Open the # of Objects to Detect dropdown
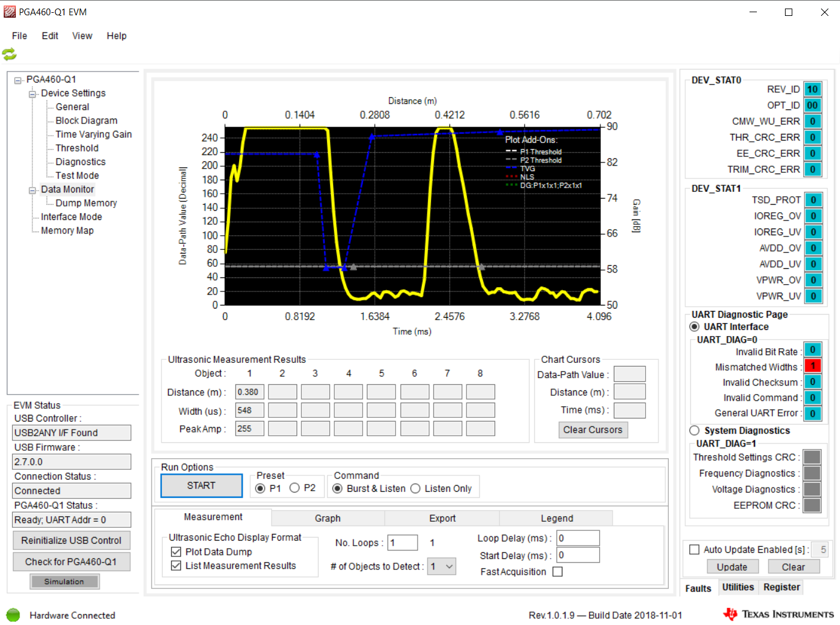840x625 pixels. 449,566
